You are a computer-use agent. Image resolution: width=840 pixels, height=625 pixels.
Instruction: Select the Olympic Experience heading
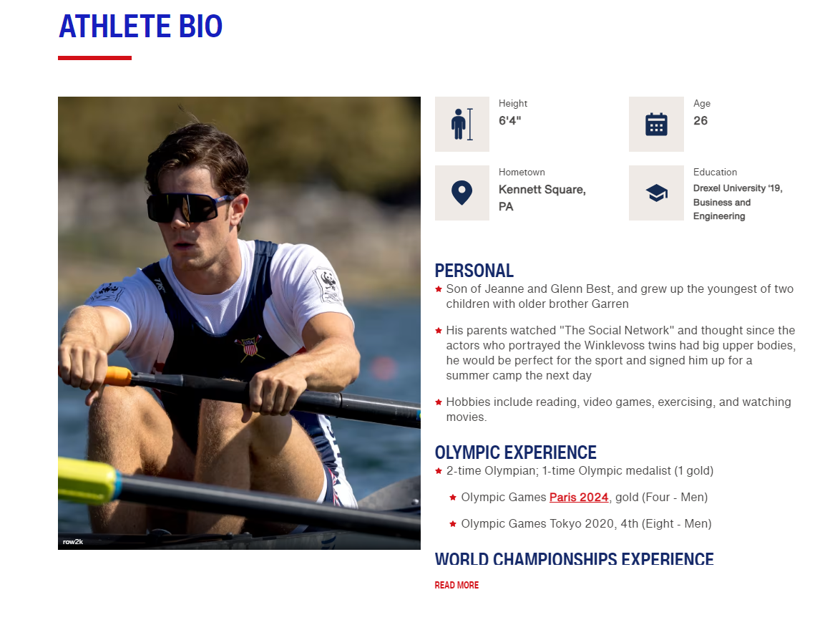[x=515, y=452]
